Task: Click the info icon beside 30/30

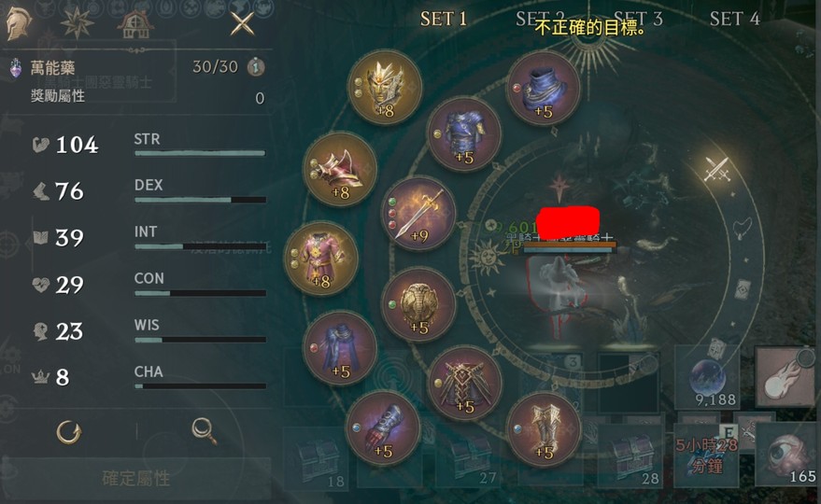Action: tap(256, 67)
